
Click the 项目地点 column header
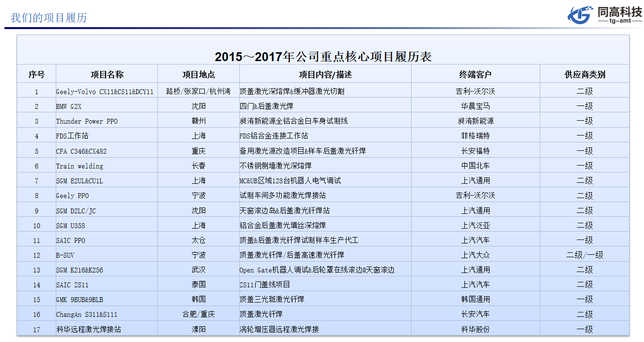pyautogui.click(x=199, y=75)
